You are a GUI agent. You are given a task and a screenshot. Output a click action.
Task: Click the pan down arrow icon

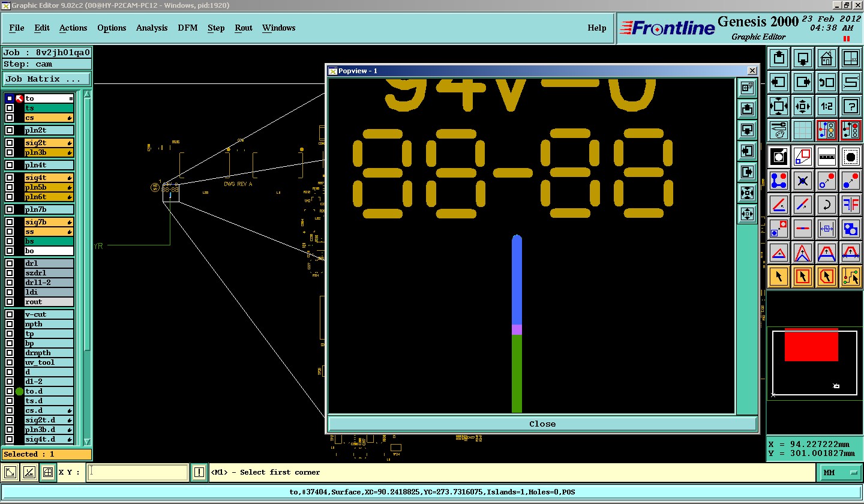pyautogui.click(x=803, y=59)
